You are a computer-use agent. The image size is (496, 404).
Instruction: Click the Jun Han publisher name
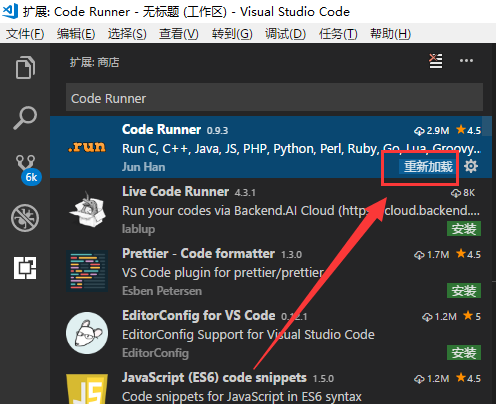pos(143,167)
